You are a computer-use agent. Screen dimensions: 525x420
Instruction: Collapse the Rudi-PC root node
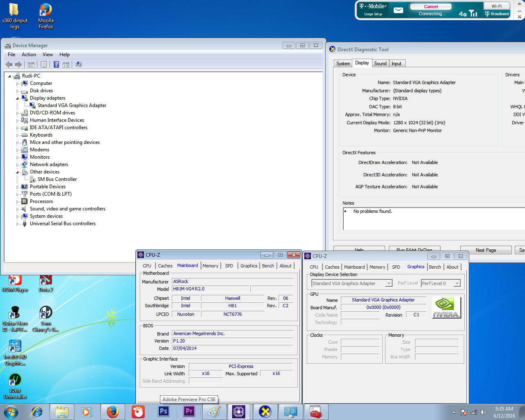[9, 76]
